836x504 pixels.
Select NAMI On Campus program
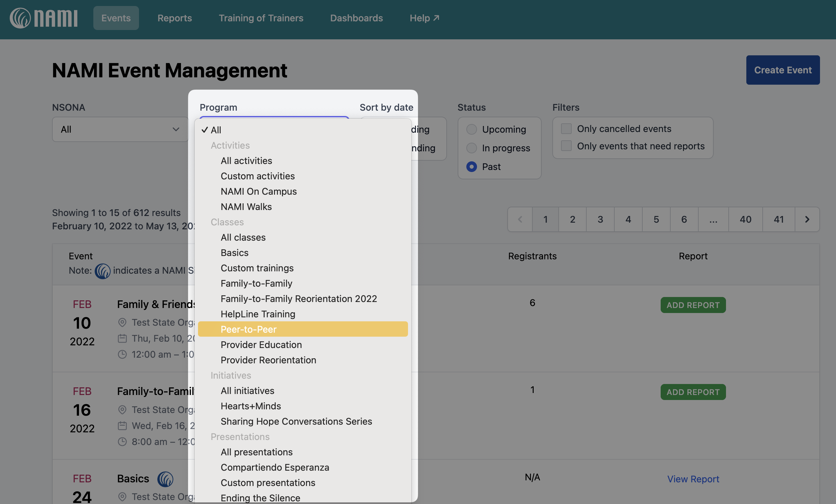pyautogui.click(x=303, y=191)
